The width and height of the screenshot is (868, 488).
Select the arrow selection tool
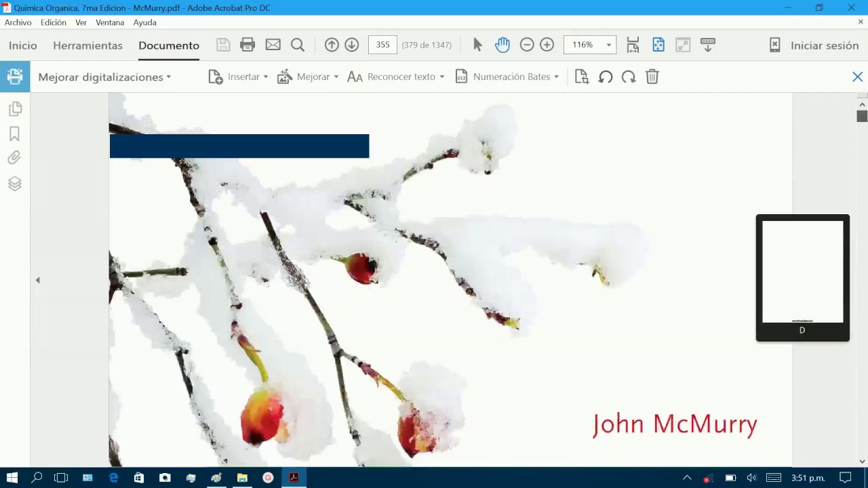click(x=477, y=45)
